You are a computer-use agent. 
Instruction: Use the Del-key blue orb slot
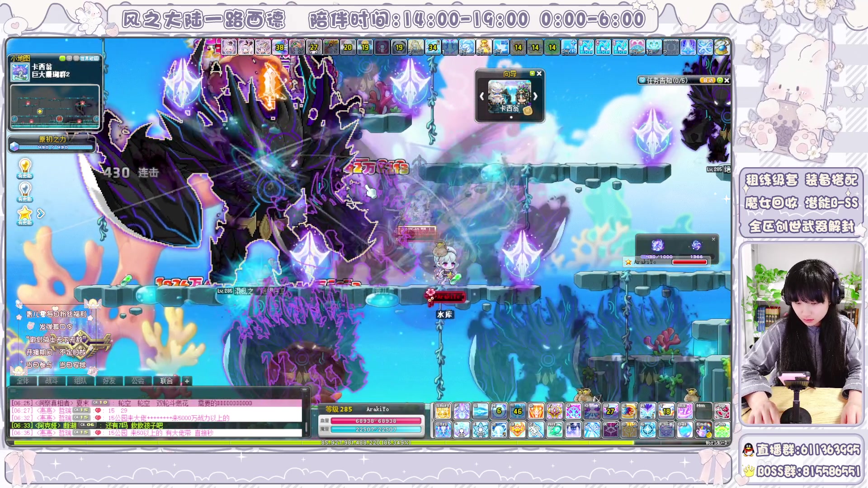coord(685,430)
